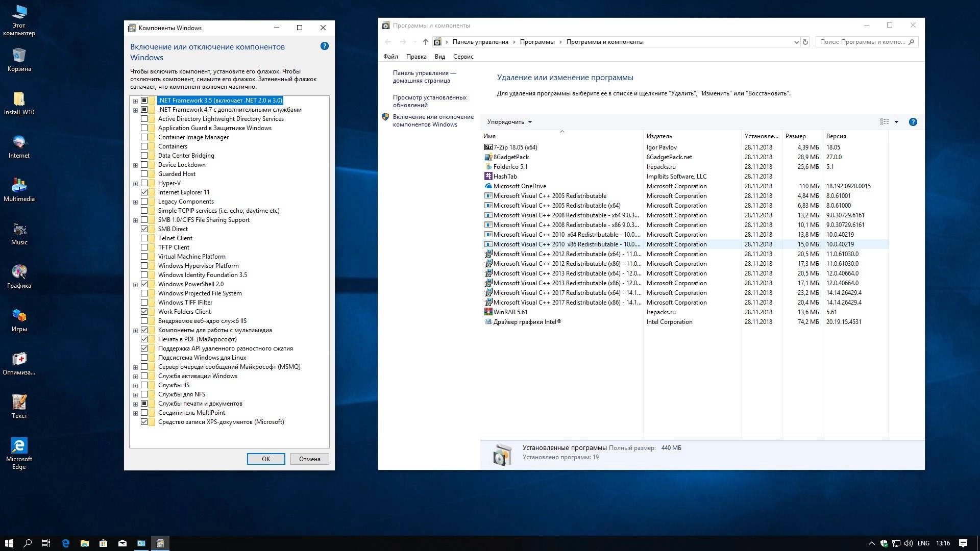The width and height of the screenshot is (980, 551).
Task: Click the ENG language indicator in taskbar
Action: pos(923,543)
